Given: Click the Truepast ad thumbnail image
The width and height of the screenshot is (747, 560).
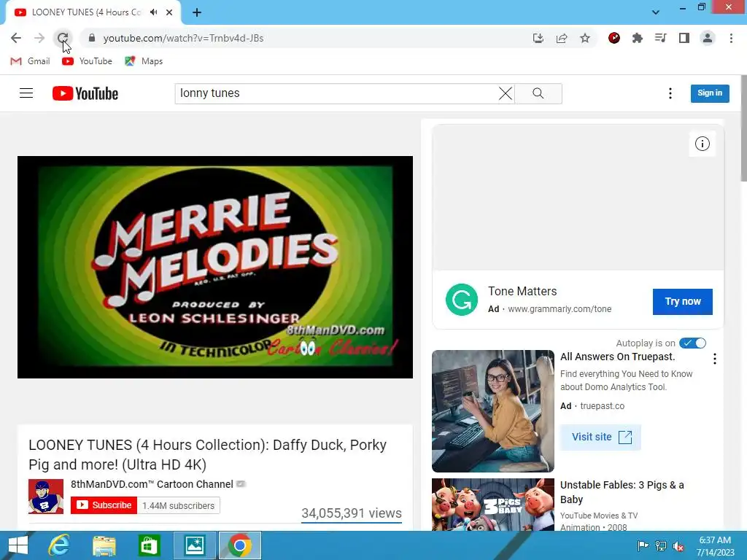Looking at the screenshot, I should (x=493, y=411).
